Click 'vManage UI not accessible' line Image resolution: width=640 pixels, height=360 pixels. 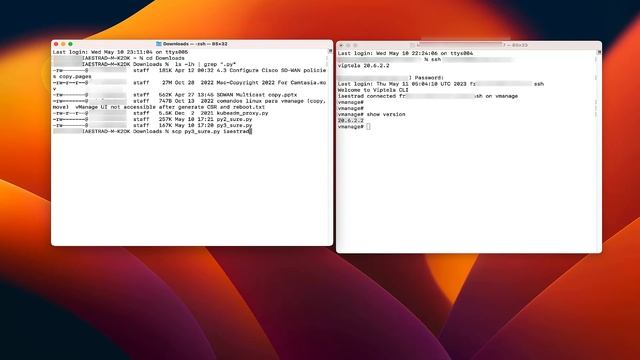pos(159,107)
